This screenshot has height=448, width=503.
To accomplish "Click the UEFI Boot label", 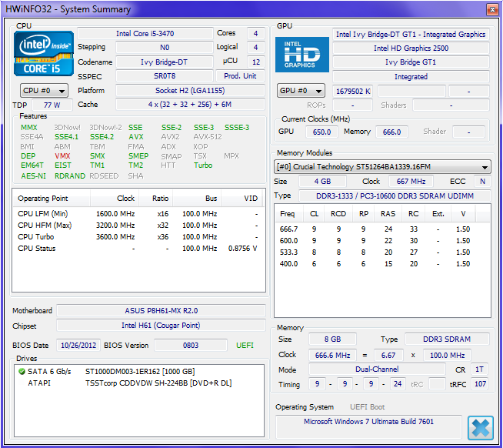I will point(368,407).
